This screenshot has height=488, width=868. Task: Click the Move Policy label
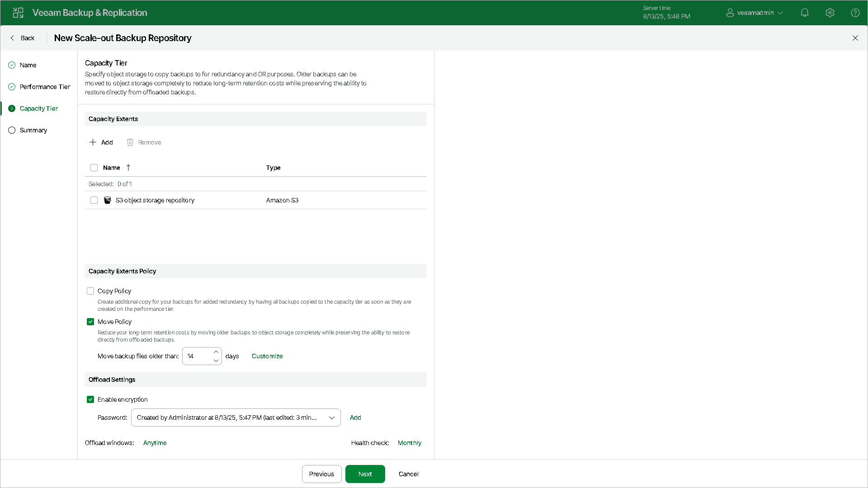(115, 322)
